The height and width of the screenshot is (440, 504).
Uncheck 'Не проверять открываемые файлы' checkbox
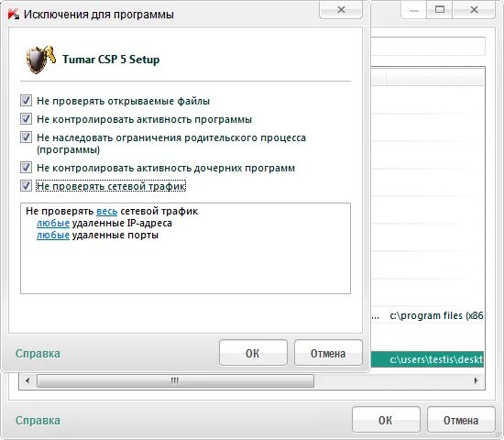pos(26,101)
